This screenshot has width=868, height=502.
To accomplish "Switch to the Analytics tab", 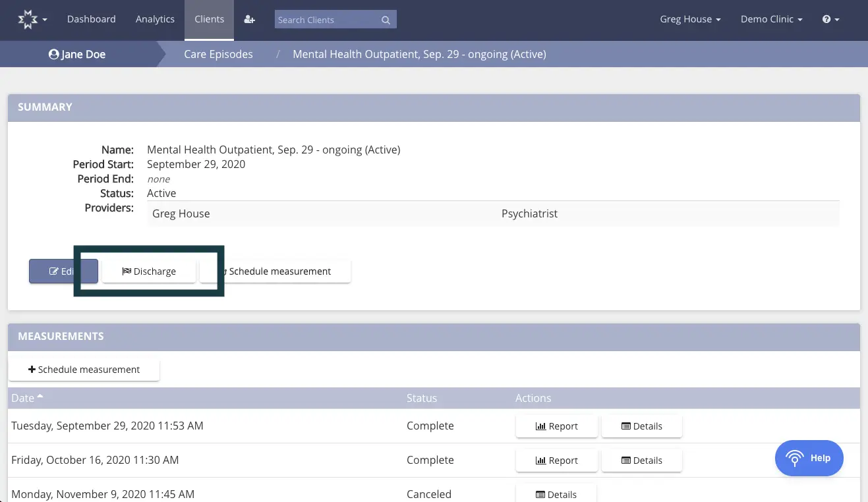I will [155, 19].
